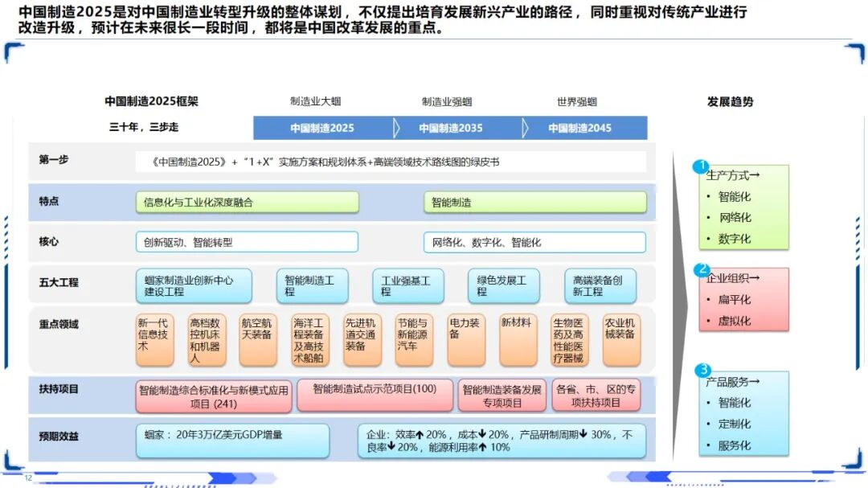
Task: Select the orange box 电力装备
Action: (466, 340)
